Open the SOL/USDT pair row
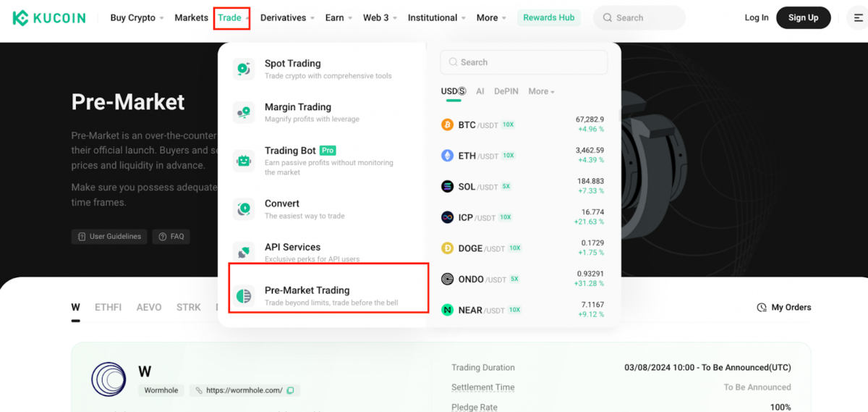The width and height of the screenshot is (868, 412). click(x=524, y=186)
